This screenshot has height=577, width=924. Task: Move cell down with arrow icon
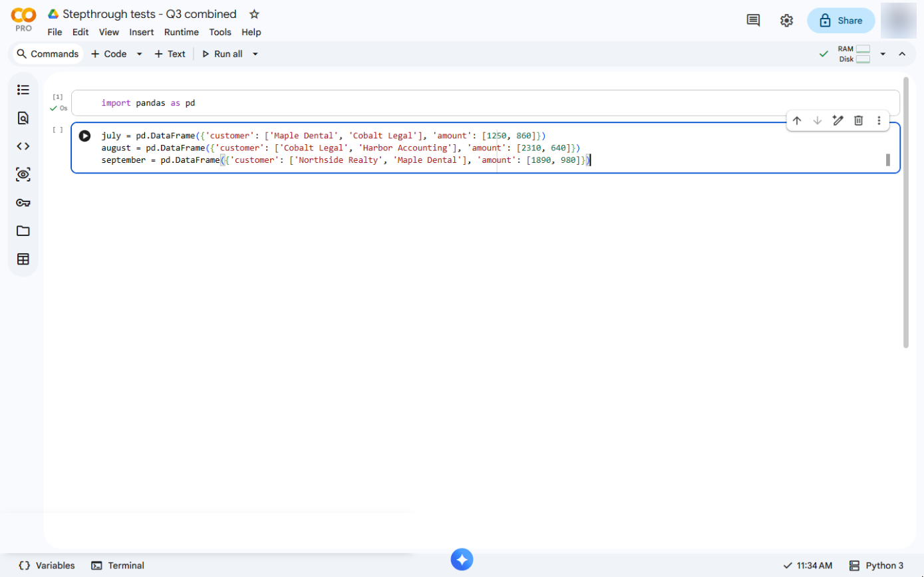(x=818, y=120)
